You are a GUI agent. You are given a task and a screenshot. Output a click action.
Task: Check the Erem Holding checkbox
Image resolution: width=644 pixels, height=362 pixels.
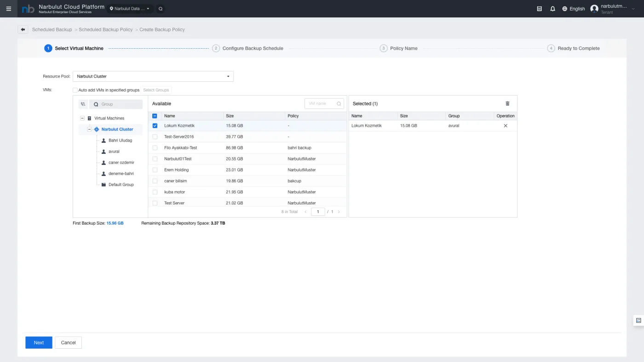coord(155,170)
